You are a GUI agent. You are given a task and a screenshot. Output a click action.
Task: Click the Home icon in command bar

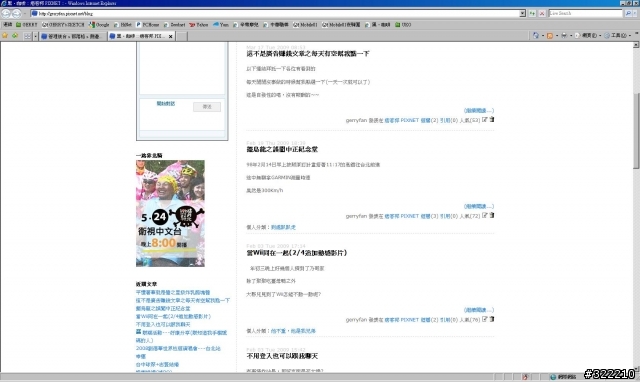click(536, 36)
